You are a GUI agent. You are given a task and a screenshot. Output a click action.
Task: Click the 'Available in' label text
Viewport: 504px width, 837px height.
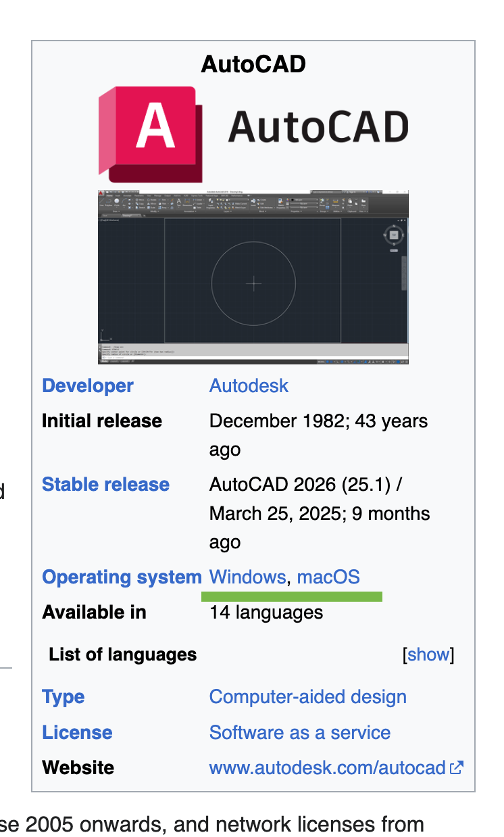94,613
